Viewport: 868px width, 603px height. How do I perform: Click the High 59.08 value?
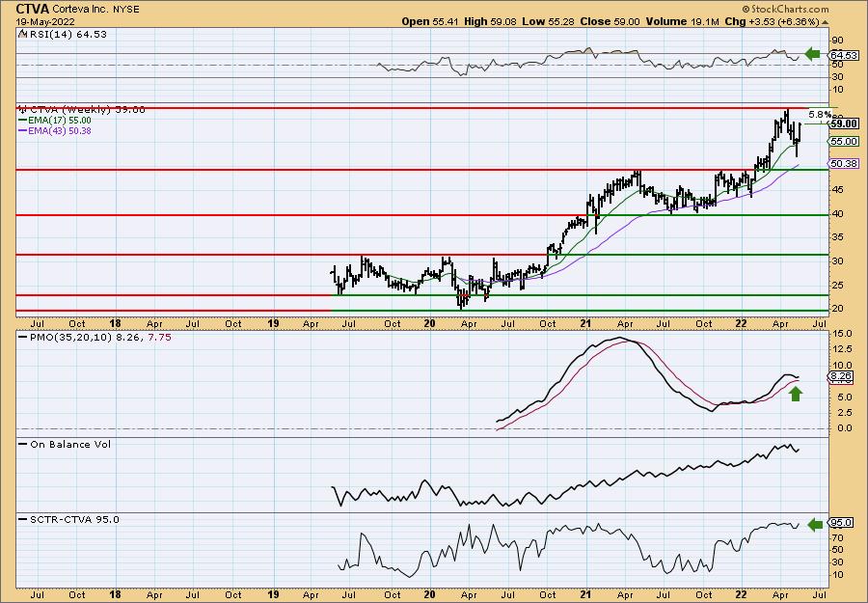(x=489, y=21)
